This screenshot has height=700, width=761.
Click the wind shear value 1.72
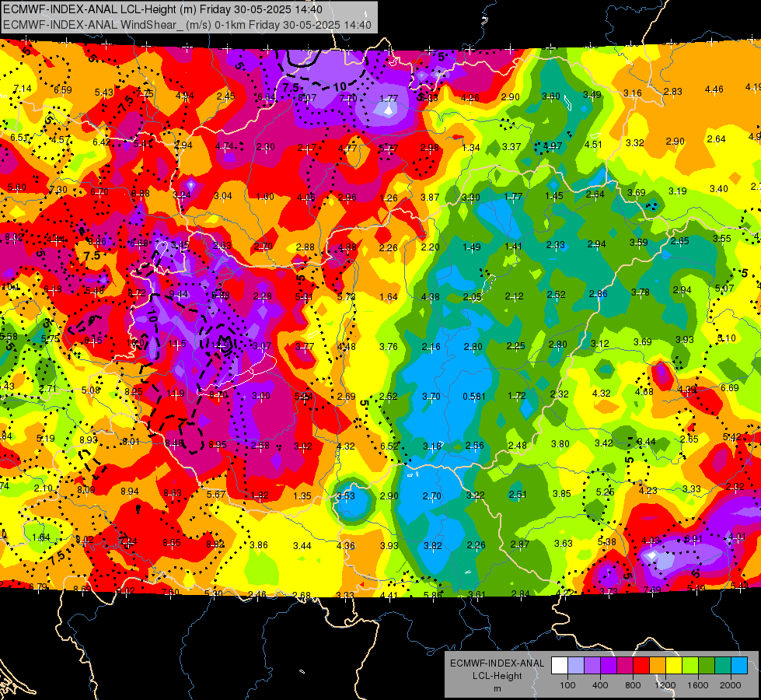coord(516,396)
